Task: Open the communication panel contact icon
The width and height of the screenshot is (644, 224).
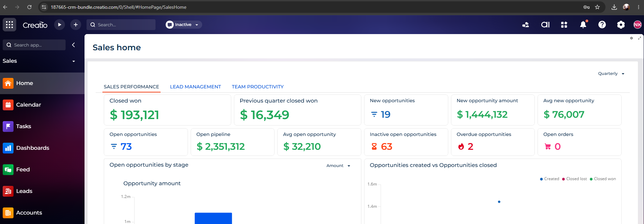Action: pos(526,25)
